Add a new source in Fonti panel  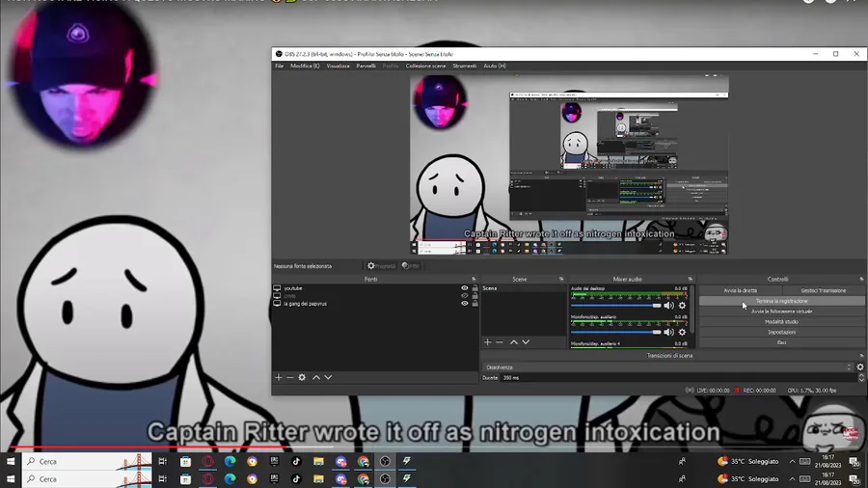point(279,377)
